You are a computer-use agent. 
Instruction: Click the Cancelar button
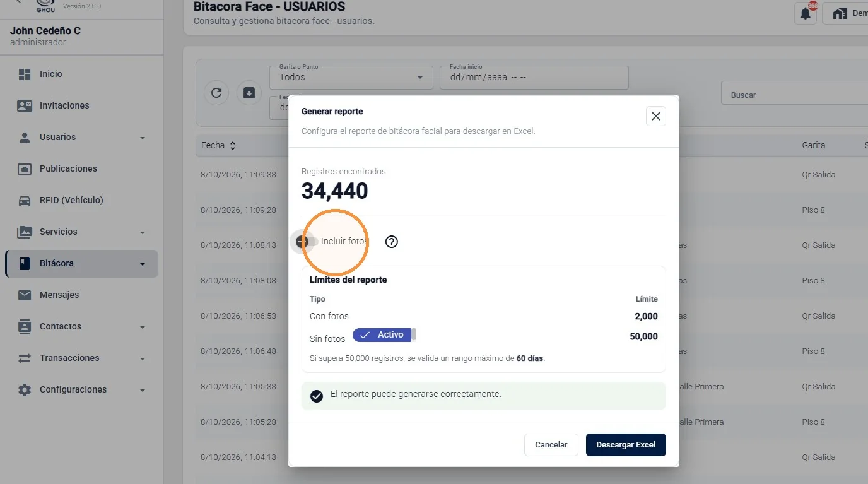[x=551, y=444]
